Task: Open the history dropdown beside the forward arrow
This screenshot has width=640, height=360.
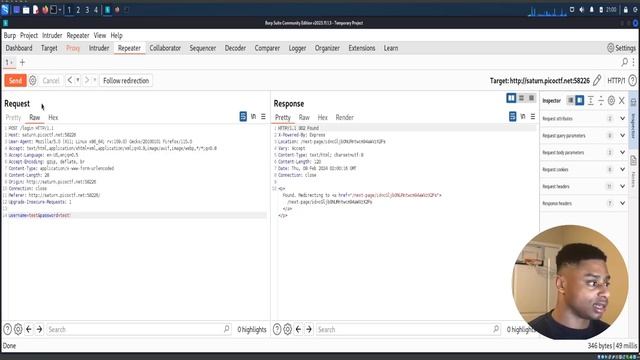Action: [x=95, y=80]
